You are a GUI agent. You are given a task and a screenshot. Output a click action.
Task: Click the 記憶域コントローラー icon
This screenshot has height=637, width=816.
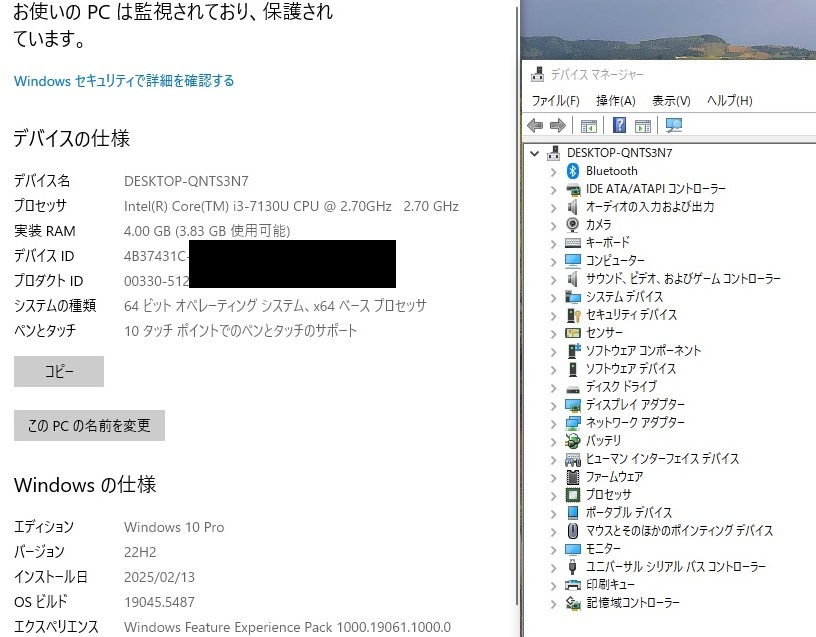click(572, 603)
